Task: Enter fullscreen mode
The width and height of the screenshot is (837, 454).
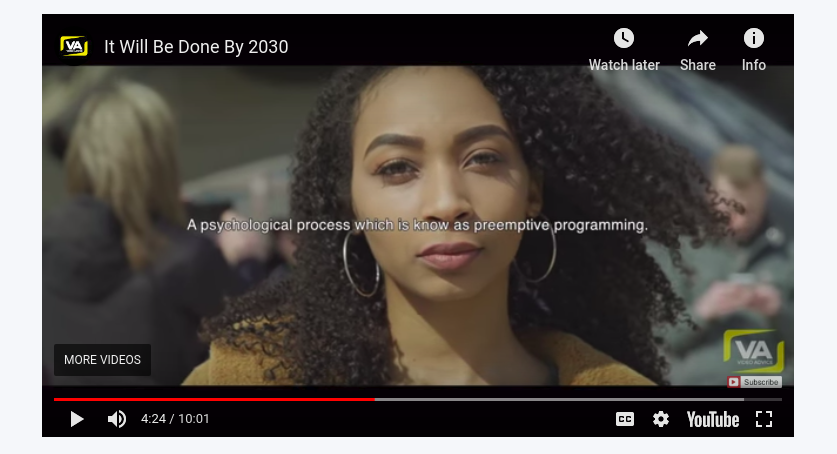Action: pos(764,419)
